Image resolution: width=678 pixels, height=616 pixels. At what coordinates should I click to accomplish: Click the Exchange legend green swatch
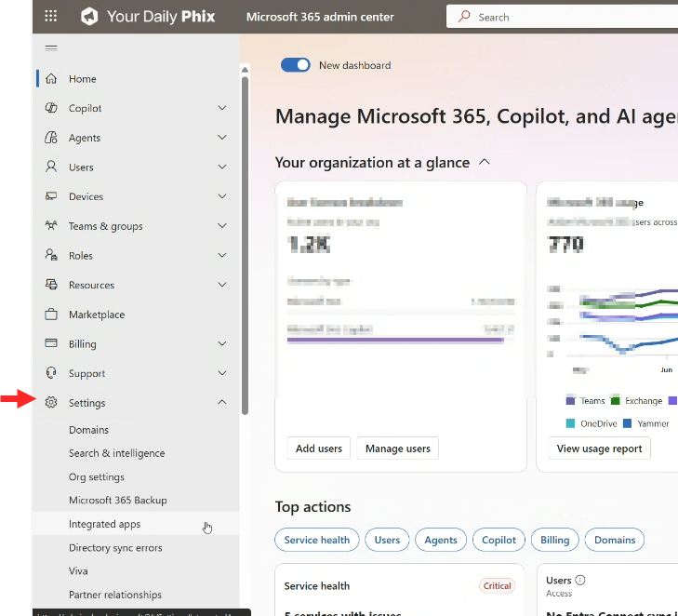tap(615, 400)
